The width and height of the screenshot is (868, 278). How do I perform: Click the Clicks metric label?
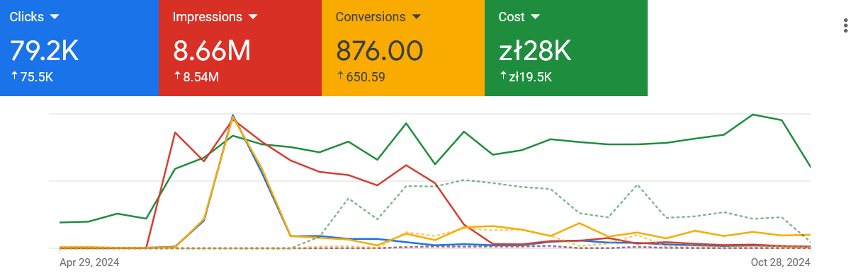click(x=27, y=17)
